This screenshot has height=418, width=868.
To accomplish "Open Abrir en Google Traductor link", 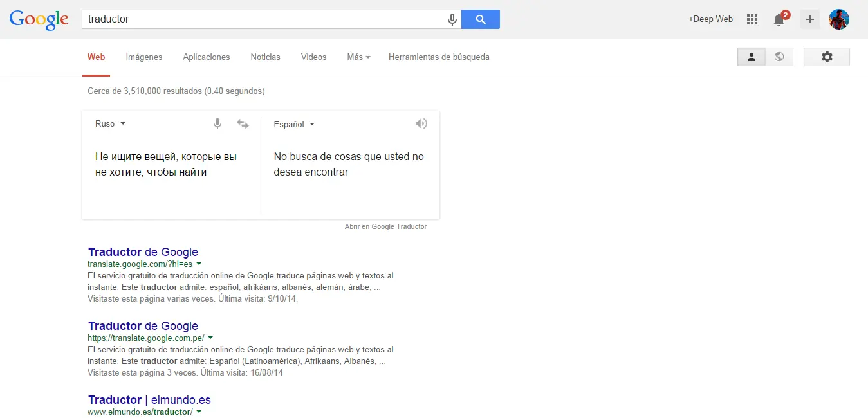I will click(x=385, y=226).
